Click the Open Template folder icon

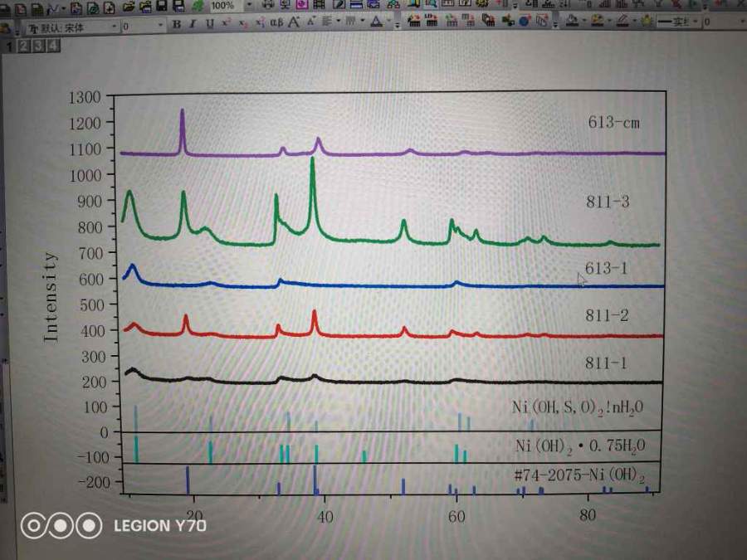point(146,7)
